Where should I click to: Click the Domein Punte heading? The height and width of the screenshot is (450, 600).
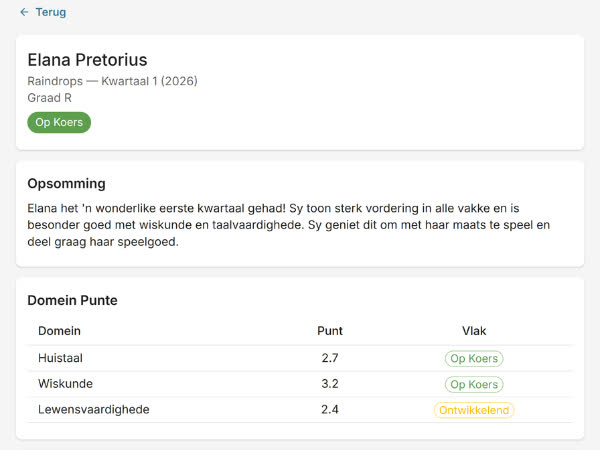click(72, 300)
